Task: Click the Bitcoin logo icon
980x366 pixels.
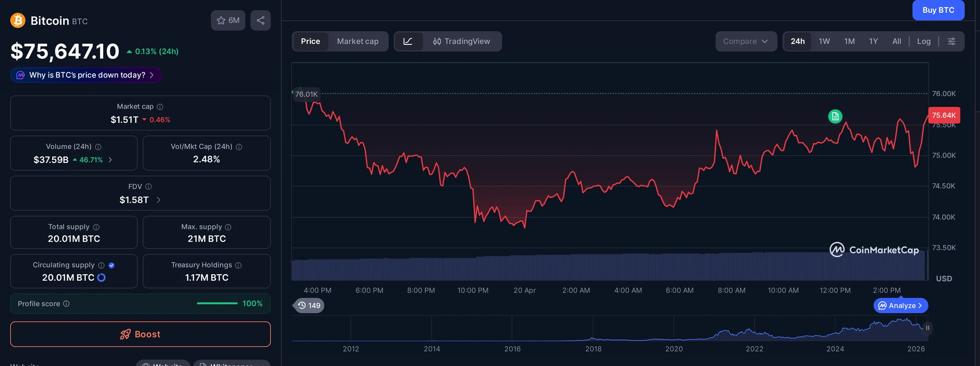Action: pos(18,20)
